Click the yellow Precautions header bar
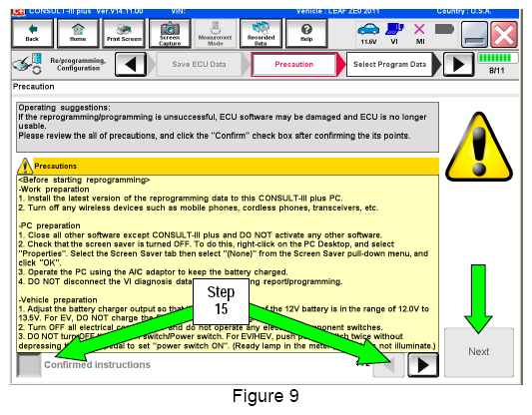This screenshot has height=415, width=532. tap(236, 167)
